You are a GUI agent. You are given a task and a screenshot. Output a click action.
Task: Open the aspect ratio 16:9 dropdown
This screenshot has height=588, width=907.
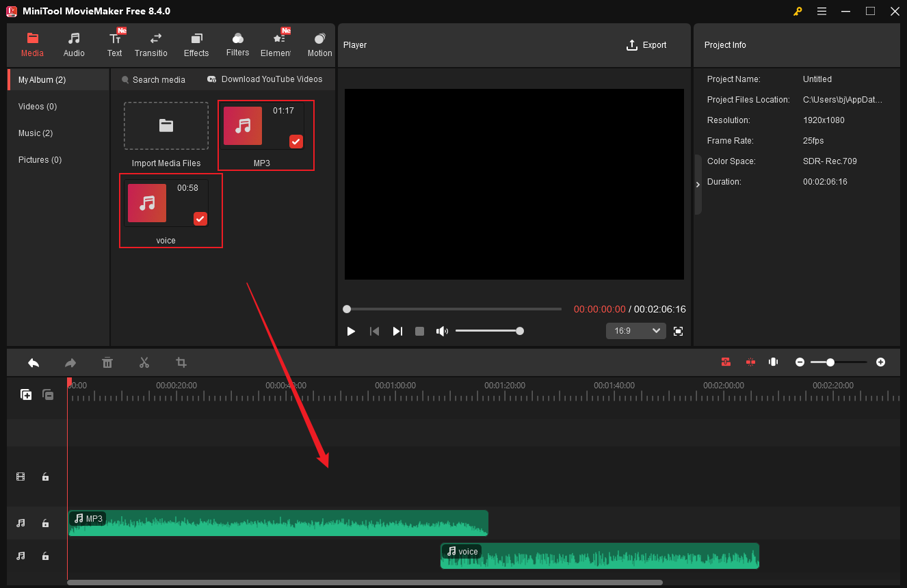[x=635, y=330]
